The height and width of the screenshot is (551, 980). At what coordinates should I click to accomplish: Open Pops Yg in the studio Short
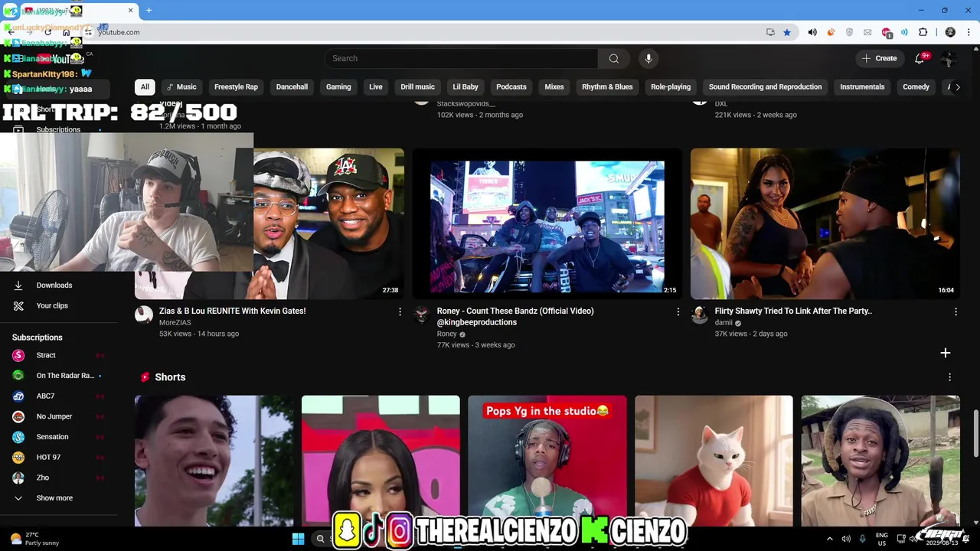coord(547,461)
